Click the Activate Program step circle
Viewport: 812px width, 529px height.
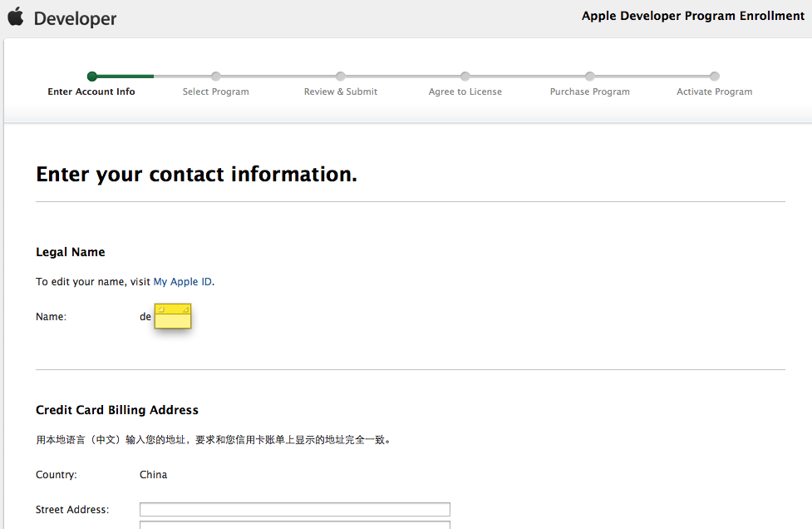tap(715, 77)
